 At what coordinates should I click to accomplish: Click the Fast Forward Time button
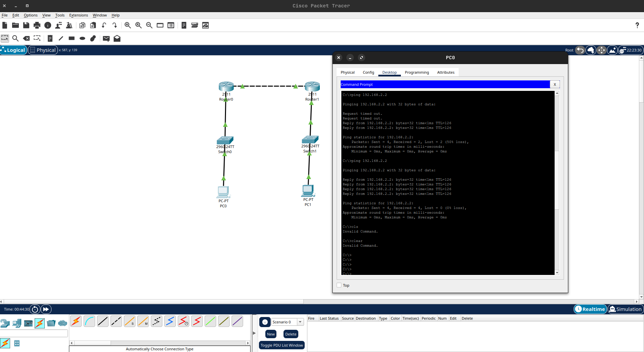click(46, 309)
